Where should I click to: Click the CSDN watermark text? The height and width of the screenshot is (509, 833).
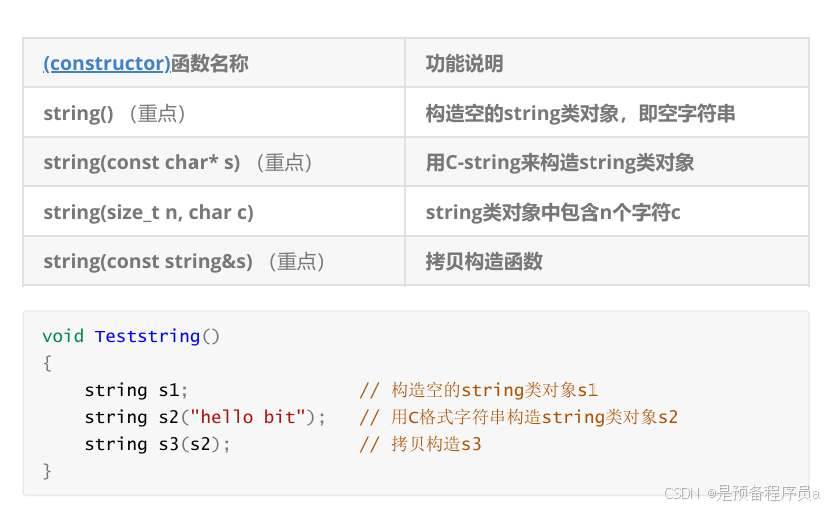(x=742, y=493)
